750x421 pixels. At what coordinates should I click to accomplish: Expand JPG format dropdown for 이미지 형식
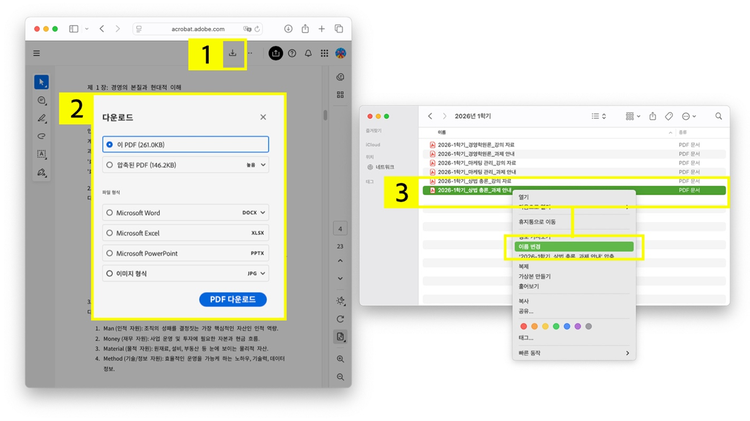click(x=256, y=274)
